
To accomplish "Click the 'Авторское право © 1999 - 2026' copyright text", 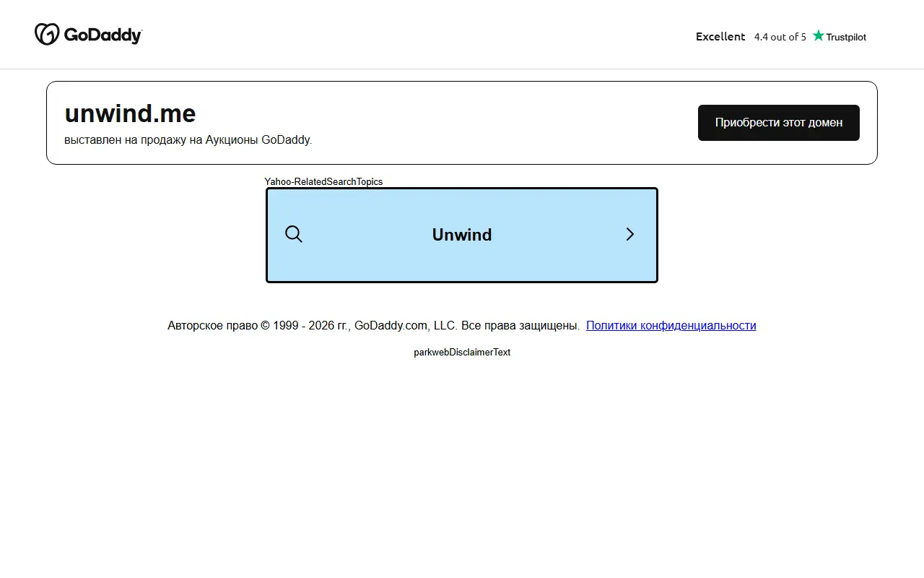I will click(373, 325).
